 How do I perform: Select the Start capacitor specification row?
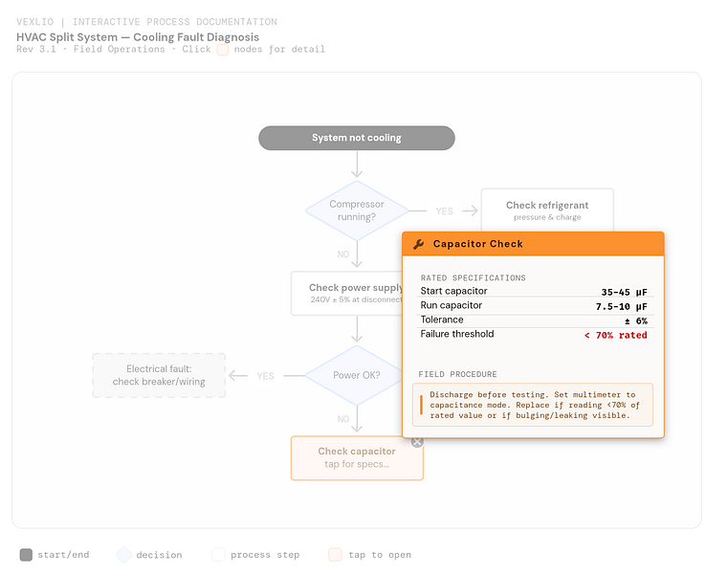click(x=534, y=291)
